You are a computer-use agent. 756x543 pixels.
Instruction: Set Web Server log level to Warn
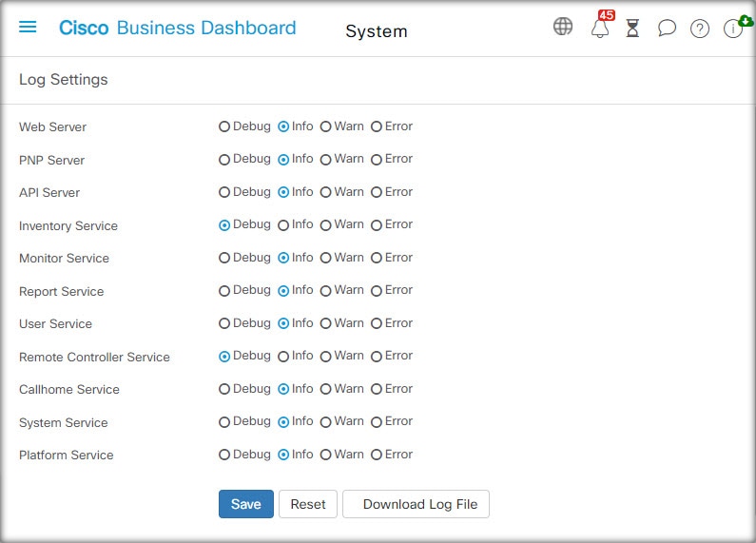coord(326,126)
